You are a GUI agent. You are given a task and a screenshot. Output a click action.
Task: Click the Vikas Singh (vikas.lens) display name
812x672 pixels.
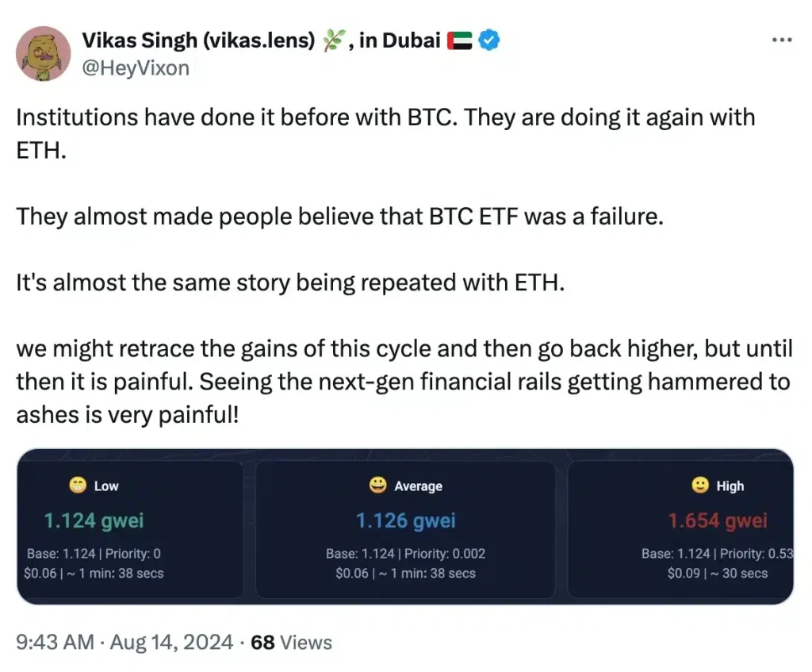click(x=198, y=40)
